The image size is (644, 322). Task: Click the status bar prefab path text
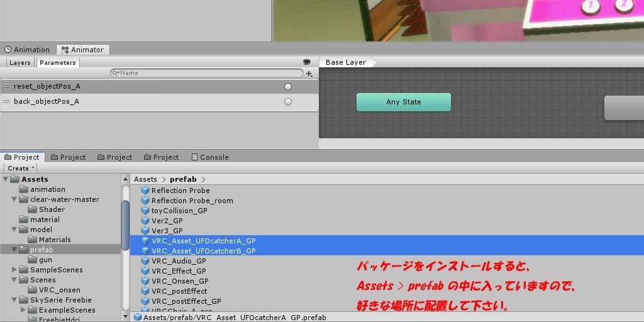tap(235, 318)
